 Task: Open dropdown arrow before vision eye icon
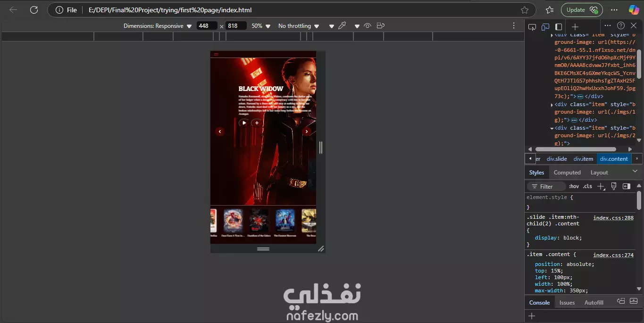point(357,26)
